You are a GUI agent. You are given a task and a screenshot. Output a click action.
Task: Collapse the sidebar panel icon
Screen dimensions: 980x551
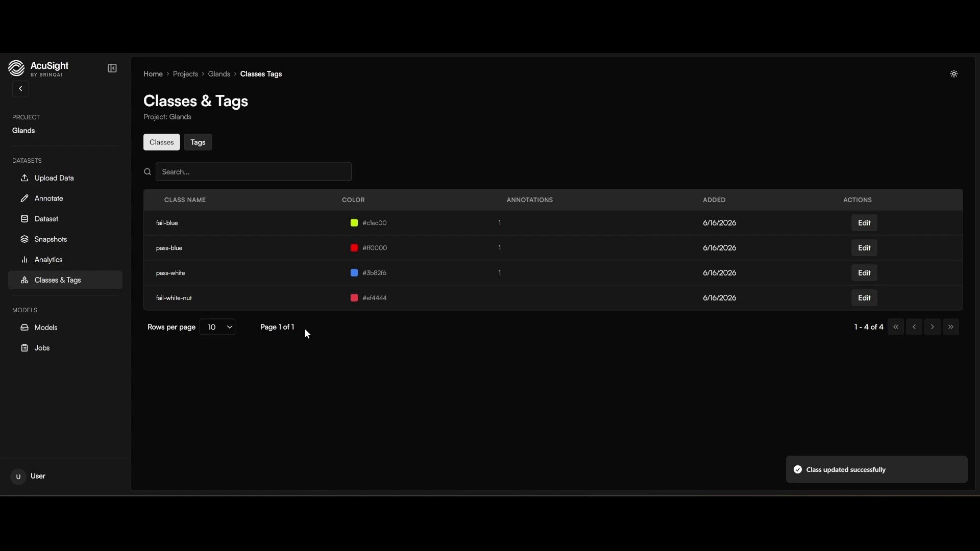(x=112, y=68)
